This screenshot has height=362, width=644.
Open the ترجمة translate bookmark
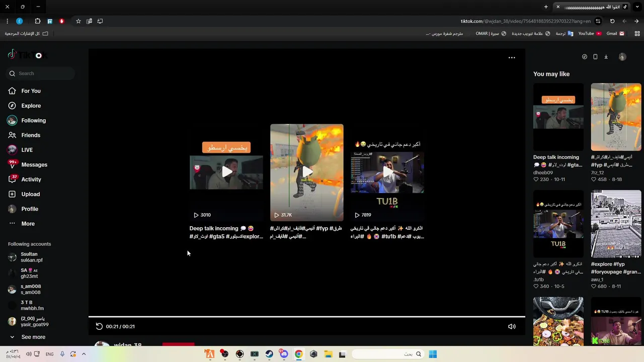click(x=564, y=34)
